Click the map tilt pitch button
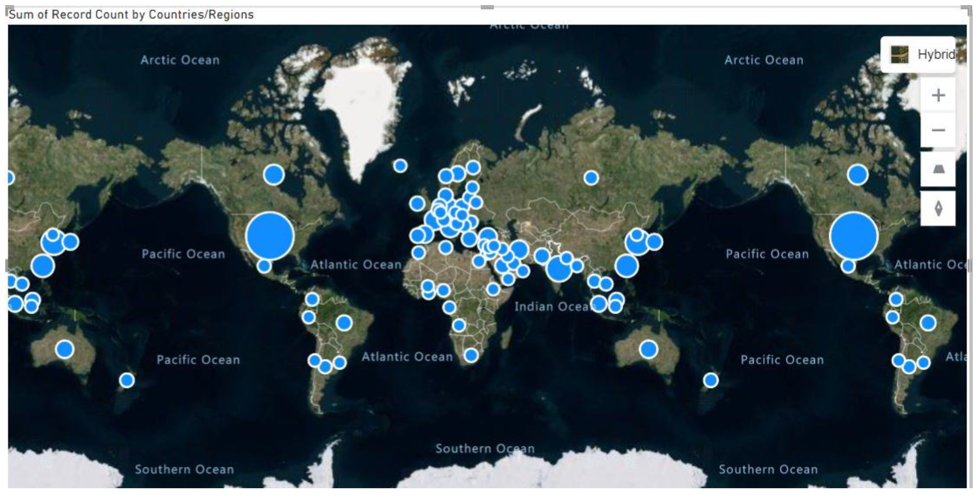Viewport: 980px width, 498px height. point(938,169)
